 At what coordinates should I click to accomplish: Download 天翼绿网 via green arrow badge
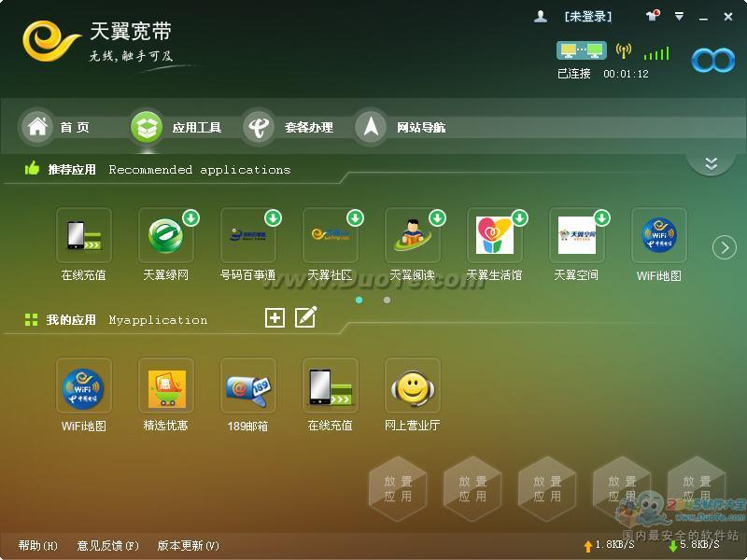pyautogui.click(x=191, y=218)
